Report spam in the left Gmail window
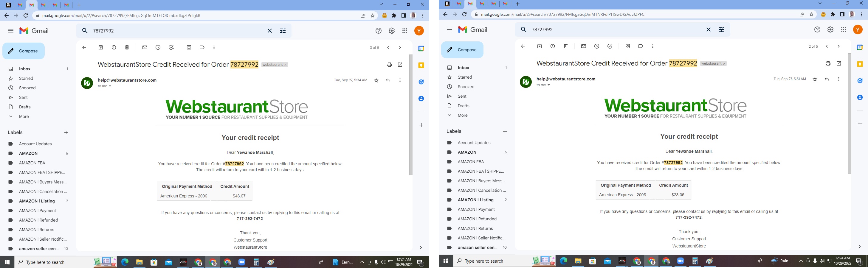868x268 pixels. point(114,47)
